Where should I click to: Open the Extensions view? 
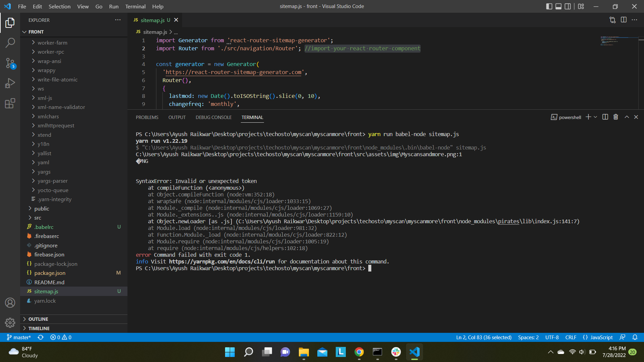[x=10, y=103]
